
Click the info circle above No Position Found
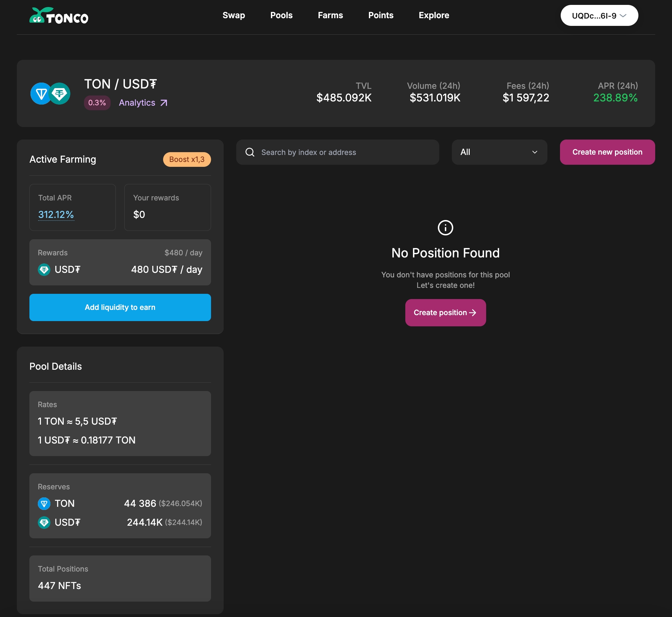445,228
